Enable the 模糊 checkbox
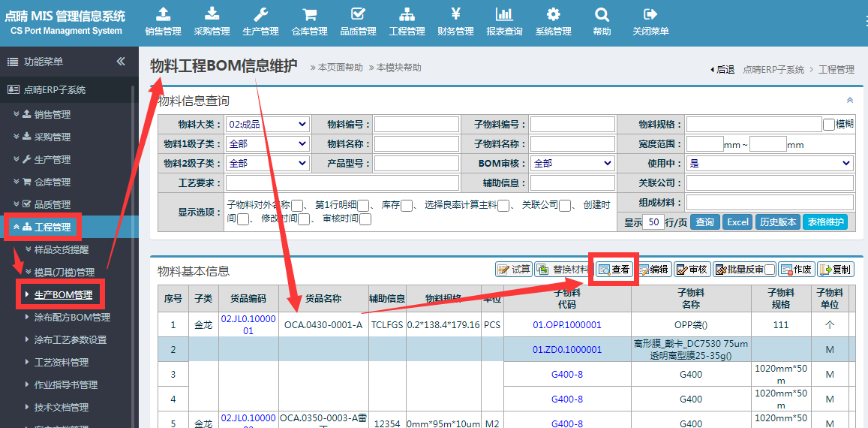The width and height of the screenshot is (868, 428). point(829,125)
